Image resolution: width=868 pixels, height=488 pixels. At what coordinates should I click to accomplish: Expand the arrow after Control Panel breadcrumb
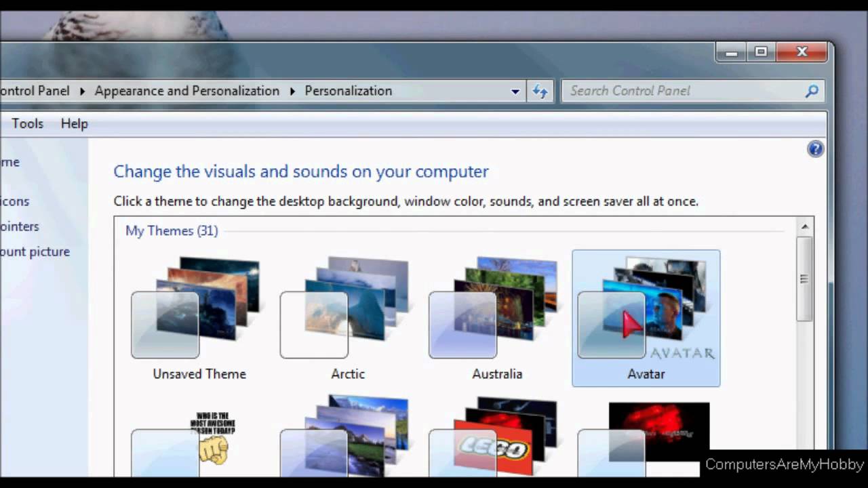82,91
